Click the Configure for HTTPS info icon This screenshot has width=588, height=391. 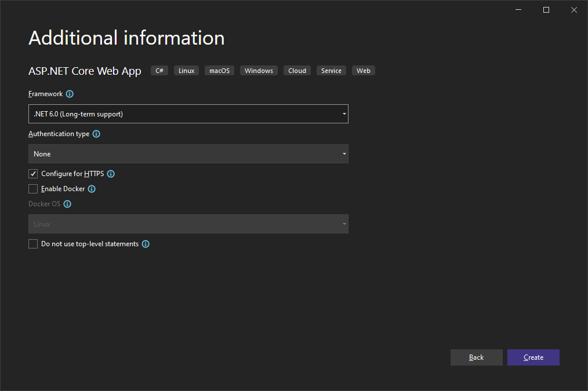[x=111, y=174]
